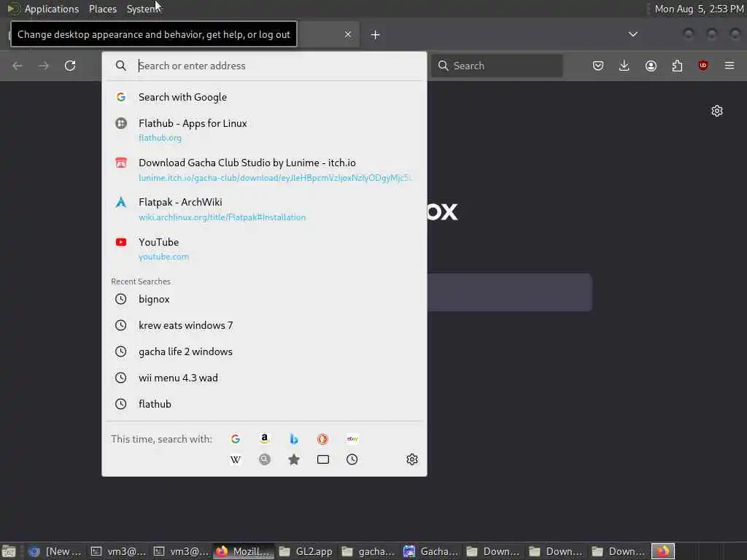Switch to [New ... taskbar window
Viewport: 747px width, 560px height.
tap(55, 551)
